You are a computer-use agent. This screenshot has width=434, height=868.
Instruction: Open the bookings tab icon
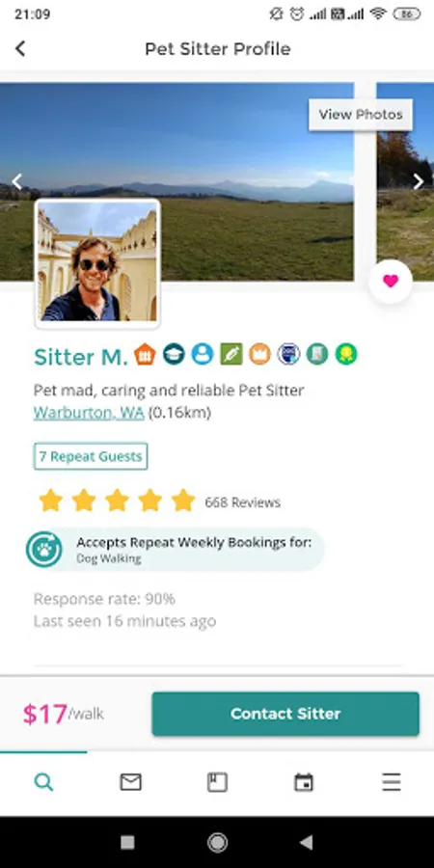pos(217,782)
